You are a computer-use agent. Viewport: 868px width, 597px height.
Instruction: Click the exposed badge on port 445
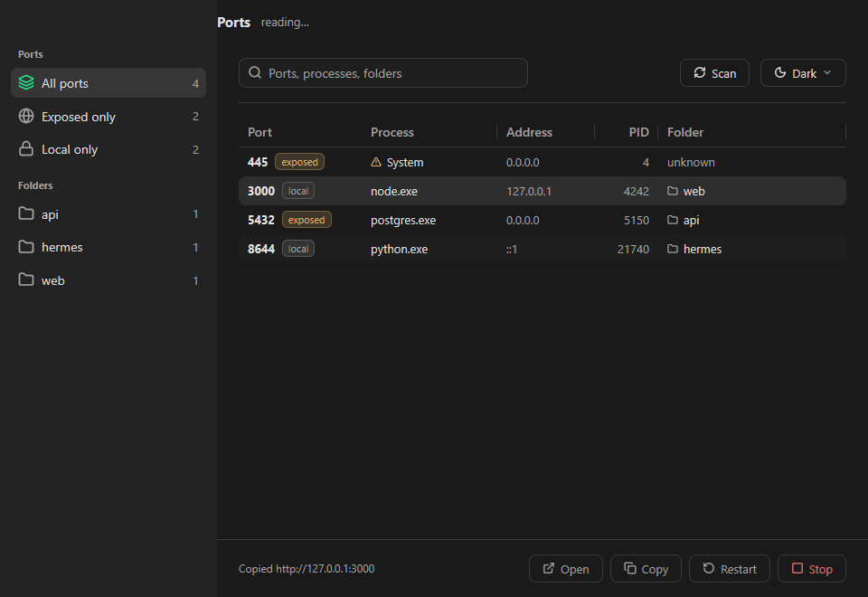pyautogui.click(x=299, y=162)
